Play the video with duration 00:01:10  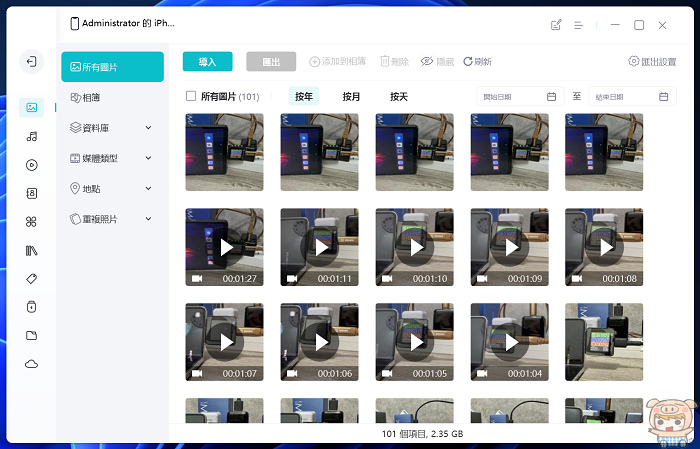415,247
